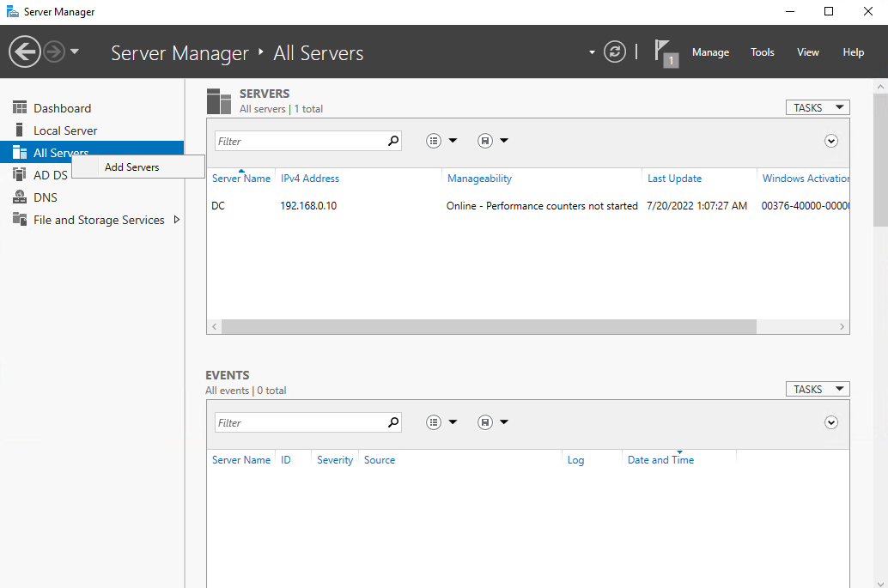The image size is (888, 588).
Task: Click the search magnifier in the servers filter
Action: coord(392,140)
